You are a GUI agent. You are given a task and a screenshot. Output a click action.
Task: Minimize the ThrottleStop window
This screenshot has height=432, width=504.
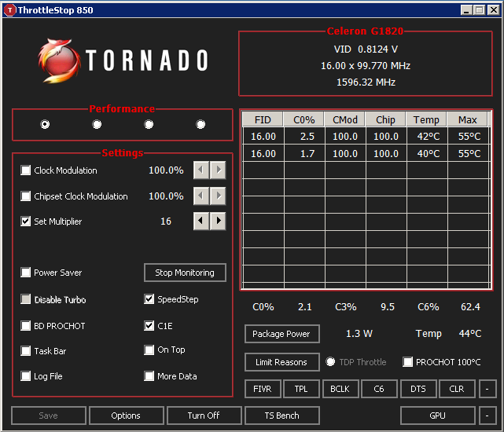466,10
